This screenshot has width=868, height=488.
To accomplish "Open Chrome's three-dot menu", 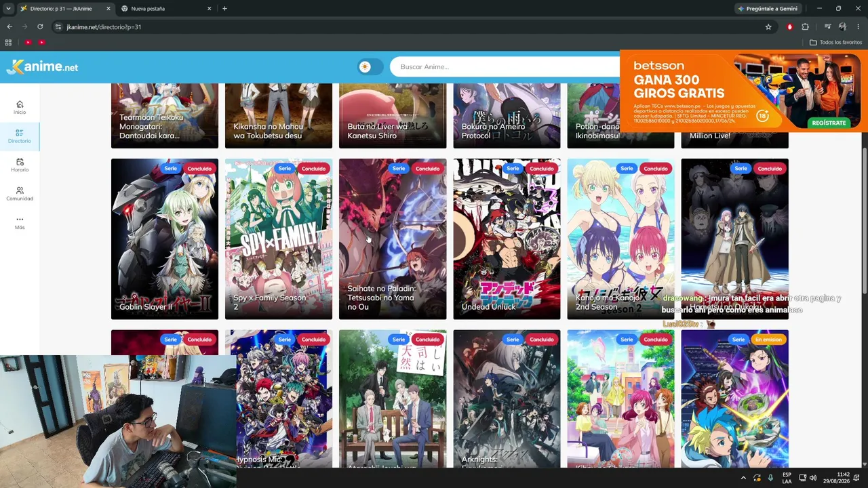I will (x=858, y=27).
